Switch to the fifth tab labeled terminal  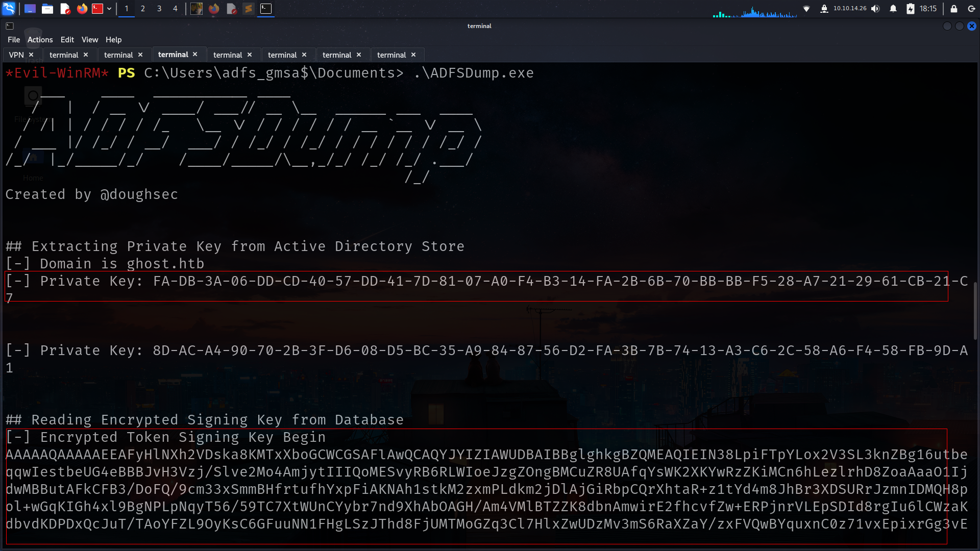(228, 55)
